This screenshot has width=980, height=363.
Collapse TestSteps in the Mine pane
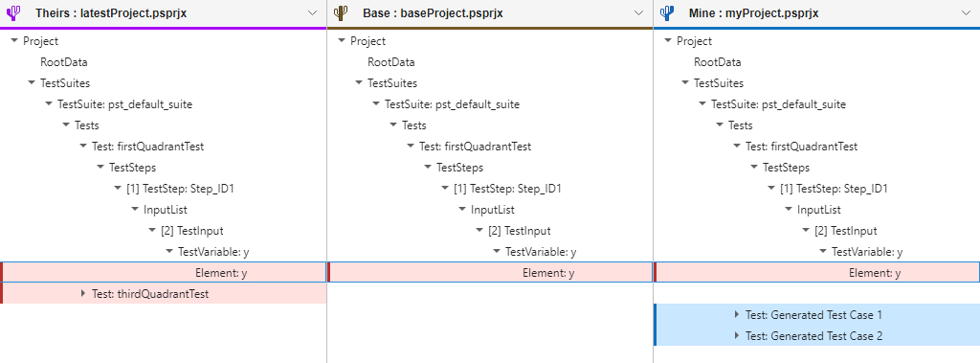(x=754, y=167)
